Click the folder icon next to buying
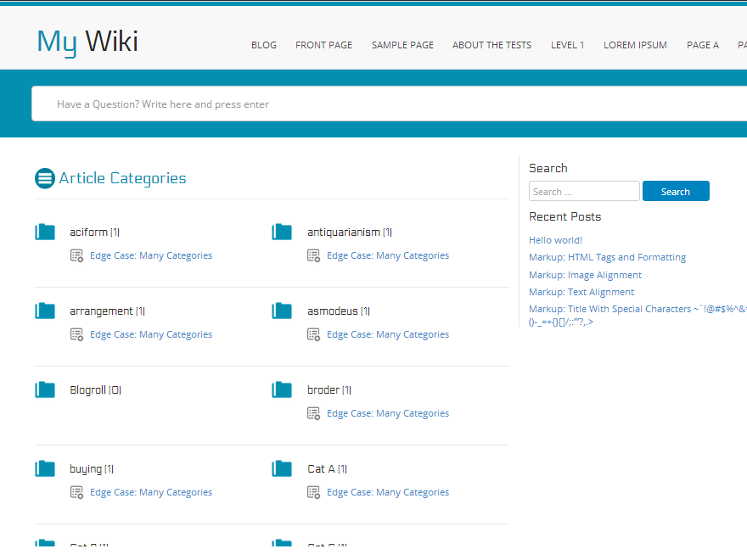The width and height of the screenshot is (747, 560). pyautogui.click(x=45, y=469)
